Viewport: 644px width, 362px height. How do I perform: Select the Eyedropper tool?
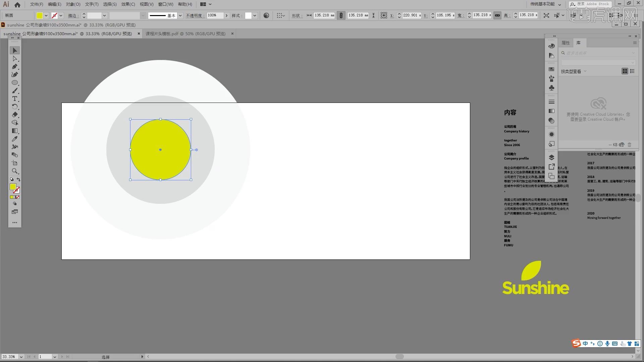15,139
